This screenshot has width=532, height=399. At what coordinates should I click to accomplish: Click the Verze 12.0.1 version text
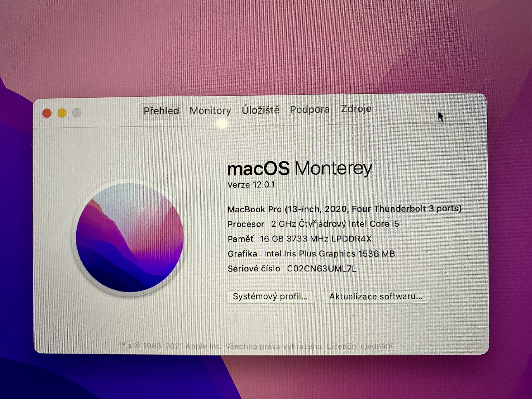point(251,185)
